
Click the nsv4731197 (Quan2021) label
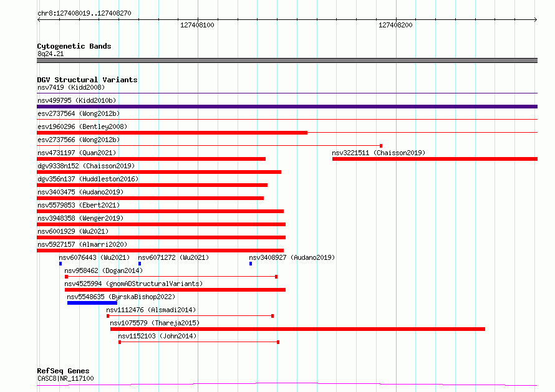(77, 153)
